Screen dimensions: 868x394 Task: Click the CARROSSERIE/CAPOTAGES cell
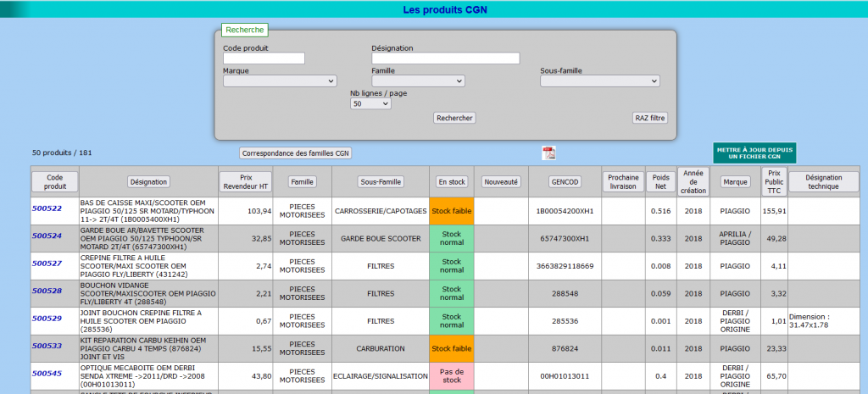[381, 211]
